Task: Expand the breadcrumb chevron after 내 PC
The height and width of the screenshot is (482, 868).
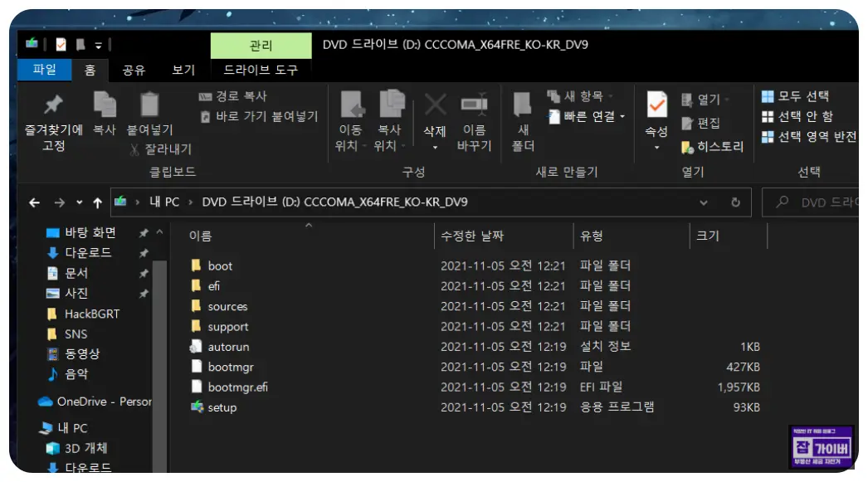Action: pyautogui.click(x=190, y=202)
